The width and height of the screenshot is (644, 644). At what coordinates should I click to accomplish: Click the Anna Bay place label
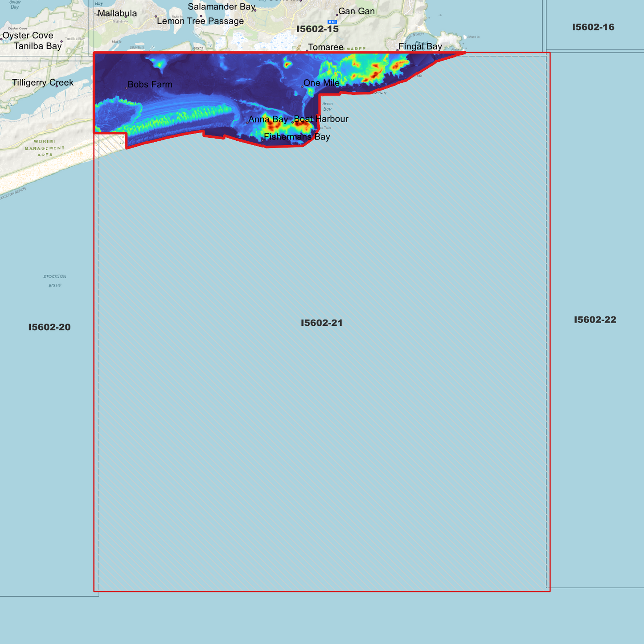point(268,119)
